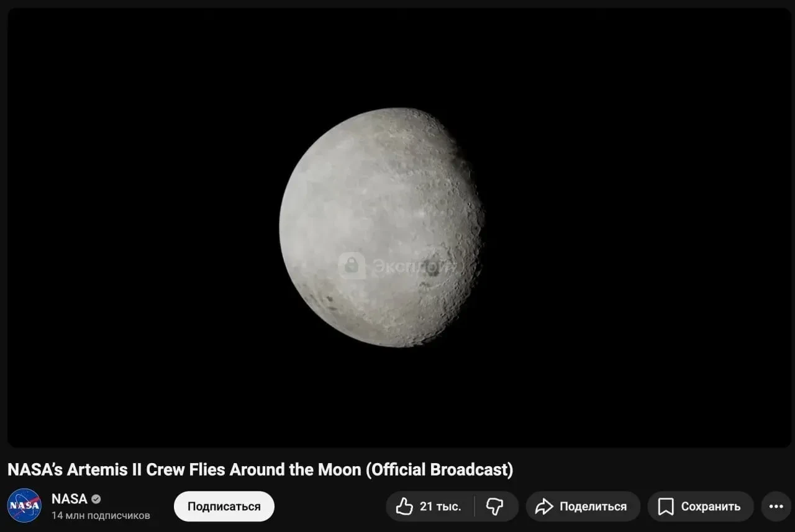The height and width of the screenshot is (532, 795).
Task: Open the three-dot more actions menu
Action: 776,507
